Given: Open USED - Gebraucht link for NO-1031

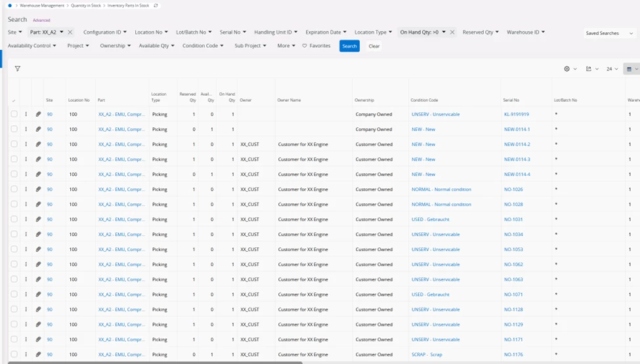Looking at the screenshot, I should point(430,219).
